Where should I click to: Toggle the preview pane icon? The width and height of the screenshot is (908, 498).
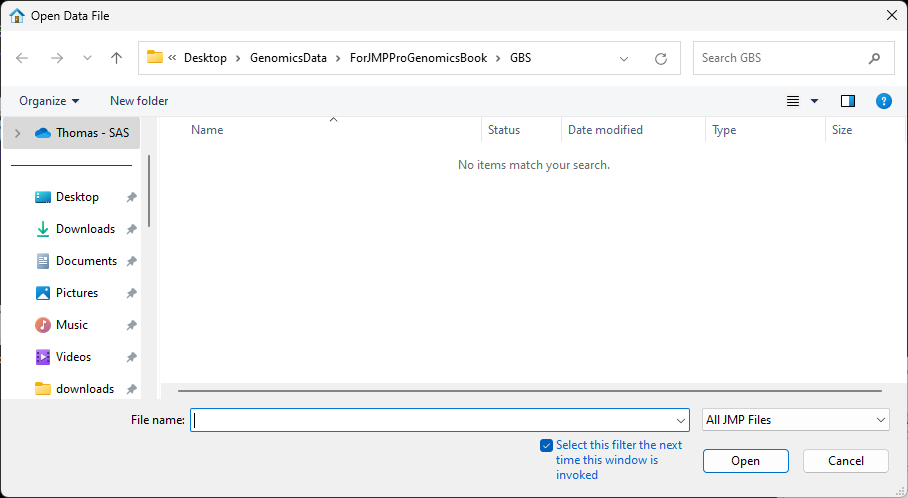(848, 101)
